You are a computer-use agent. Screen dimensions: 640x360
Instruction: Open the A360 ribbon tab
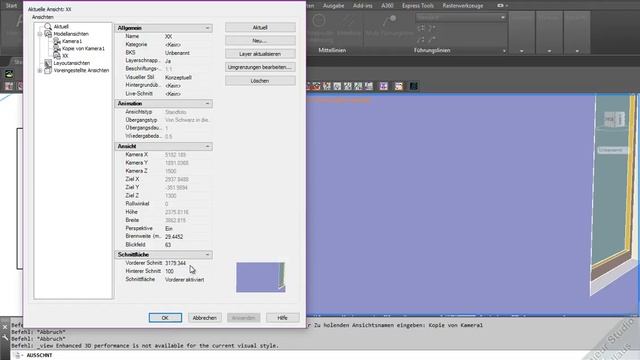387,6
